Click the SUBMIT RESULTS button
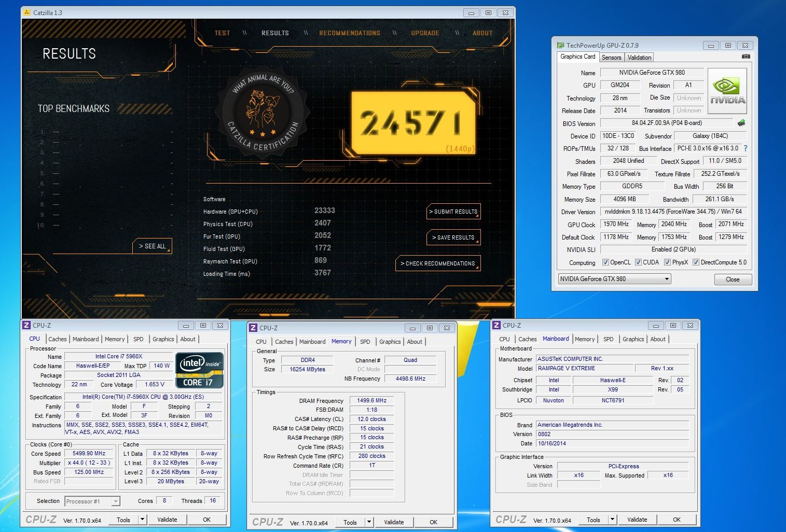This screenshot has height=532, width=786. 453,212
